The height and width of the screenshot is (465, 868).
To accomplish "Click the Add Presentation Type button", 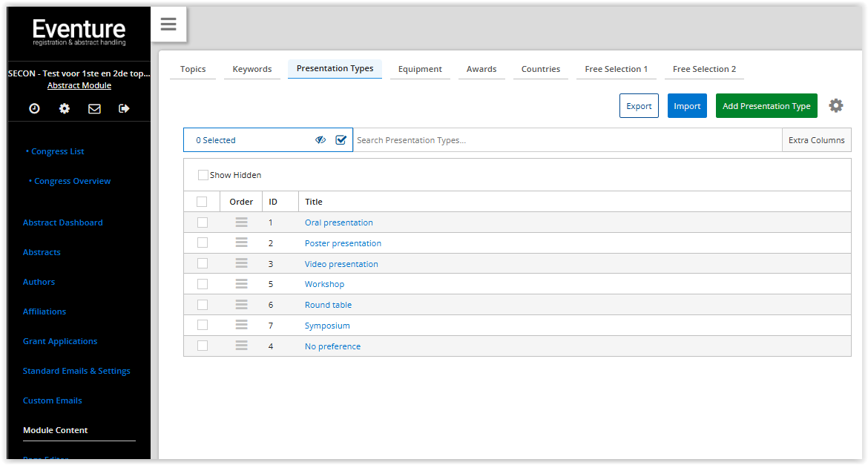I will (x=766, y=106).
